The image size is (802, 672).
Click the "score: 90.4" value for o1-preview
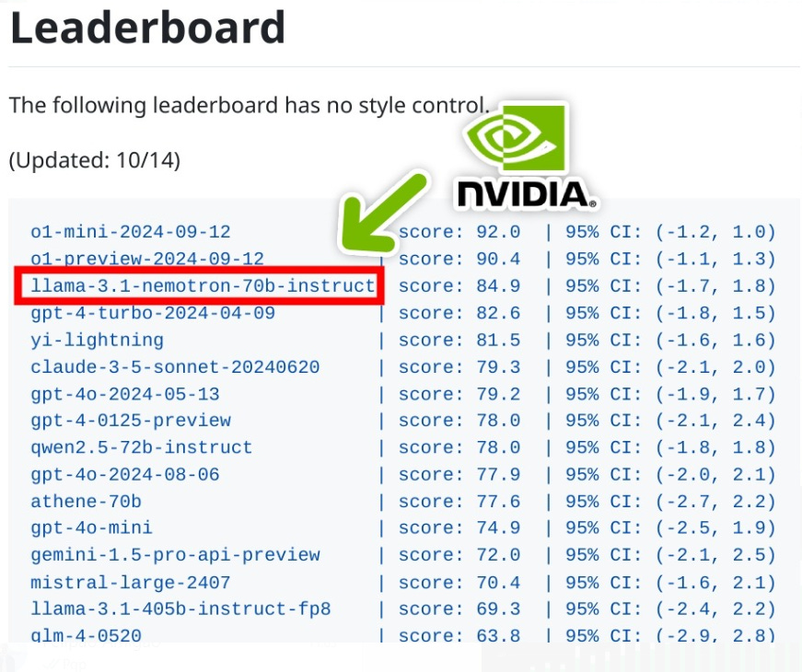(x=459, y=259)
